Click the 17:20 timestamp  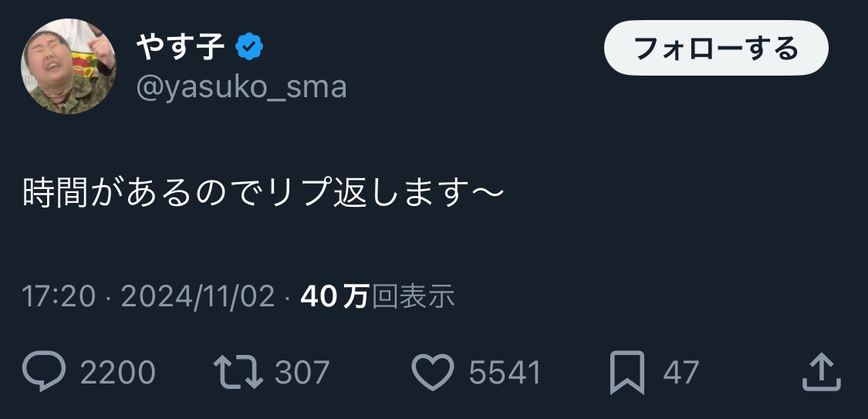click(59, 296)
